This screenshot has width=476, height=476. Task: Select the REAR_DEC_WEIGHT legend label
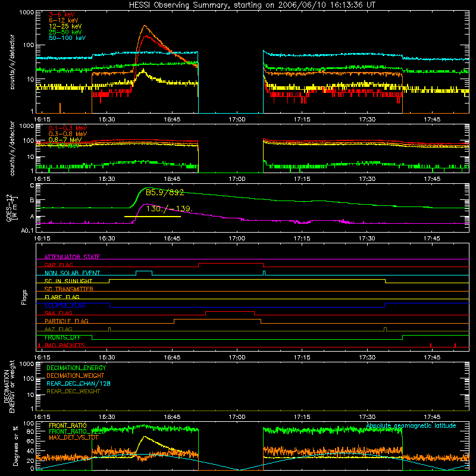[x=73, y=392]
